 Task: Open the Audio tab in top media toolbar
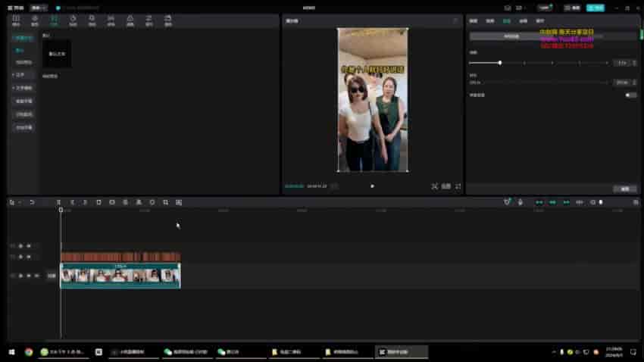[34, 19]
